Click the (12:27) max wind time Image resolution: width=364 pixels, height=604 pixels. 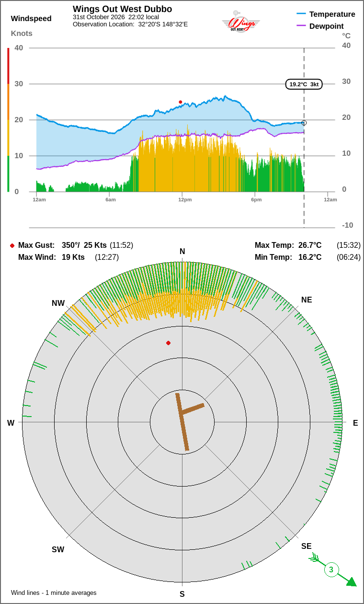107,257
